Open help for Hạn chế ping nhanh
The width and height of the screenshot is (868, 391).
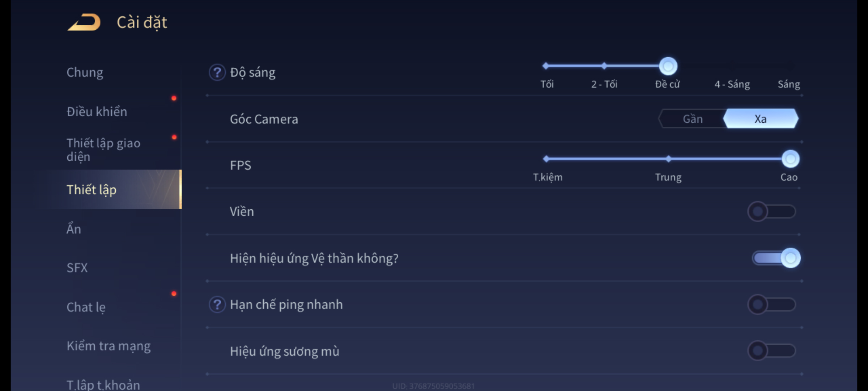point(217,304)
